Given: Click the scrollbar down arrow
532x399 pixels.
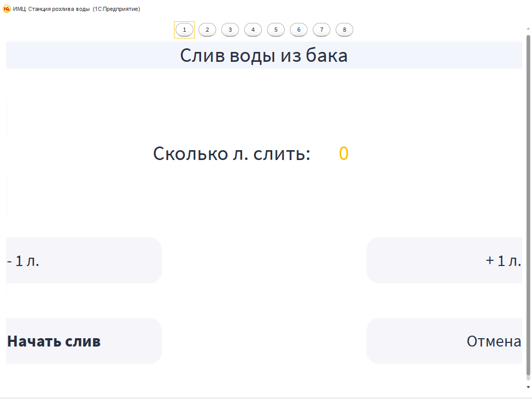Looking at the screenshot, I should tap(528, 387).
